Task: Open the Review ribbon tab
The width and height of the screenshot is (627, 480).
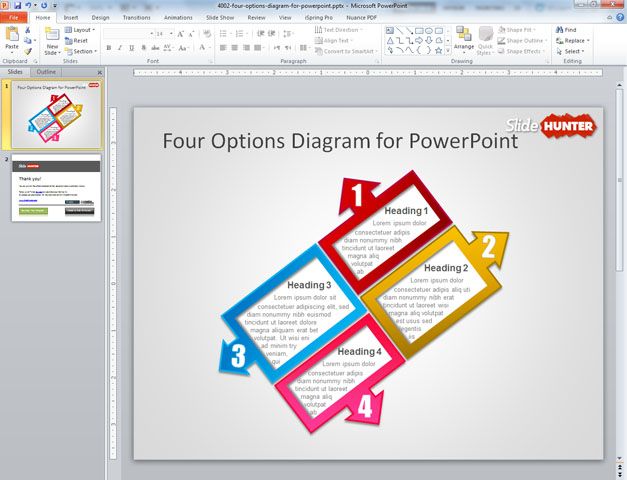Action: [x=256, y=18]
